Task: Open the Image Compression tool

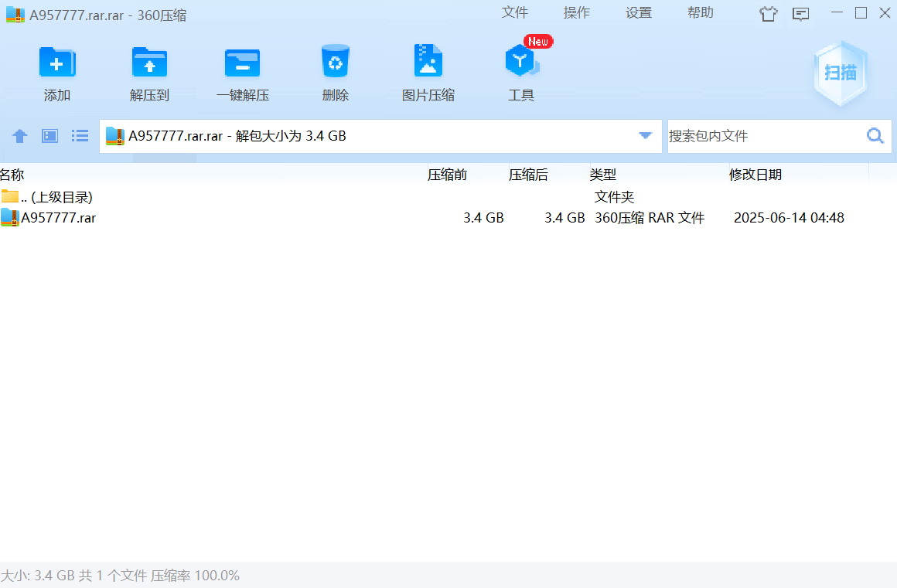Action: click(x=428, y=63)
